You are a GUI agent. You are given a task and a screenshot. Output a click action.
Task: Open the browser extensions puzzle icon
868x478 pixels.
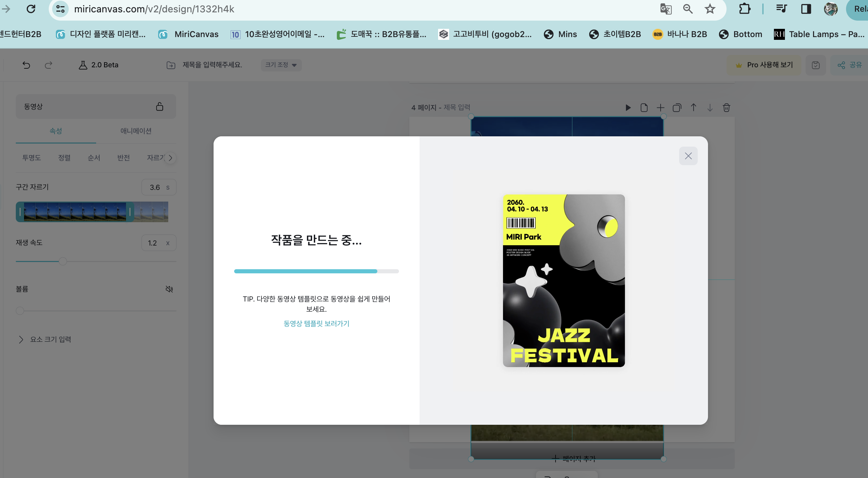744,9
